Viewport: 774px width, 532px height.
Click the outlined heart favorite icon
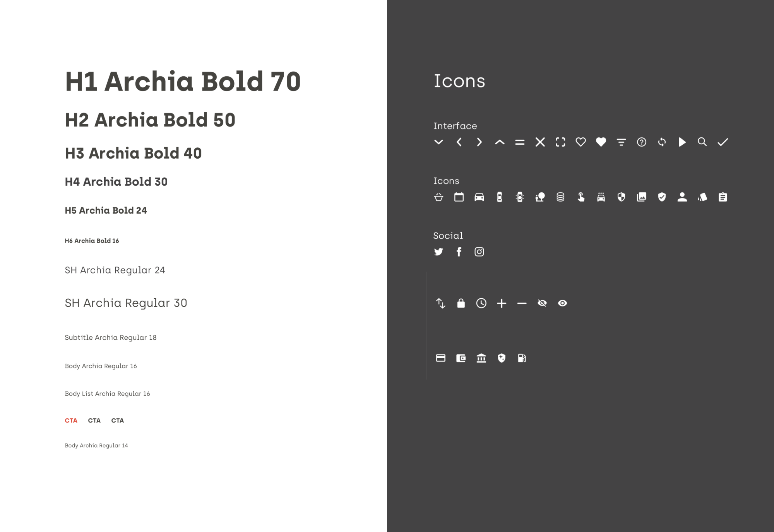[580, 142]
